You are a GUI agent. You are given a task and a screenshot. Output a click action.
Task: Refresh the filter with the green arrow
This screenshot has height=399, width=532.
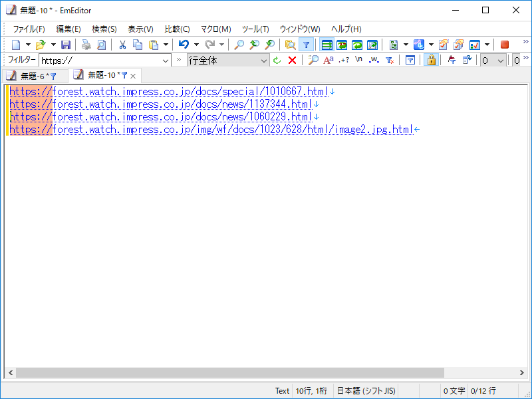[x=277, y=60]
